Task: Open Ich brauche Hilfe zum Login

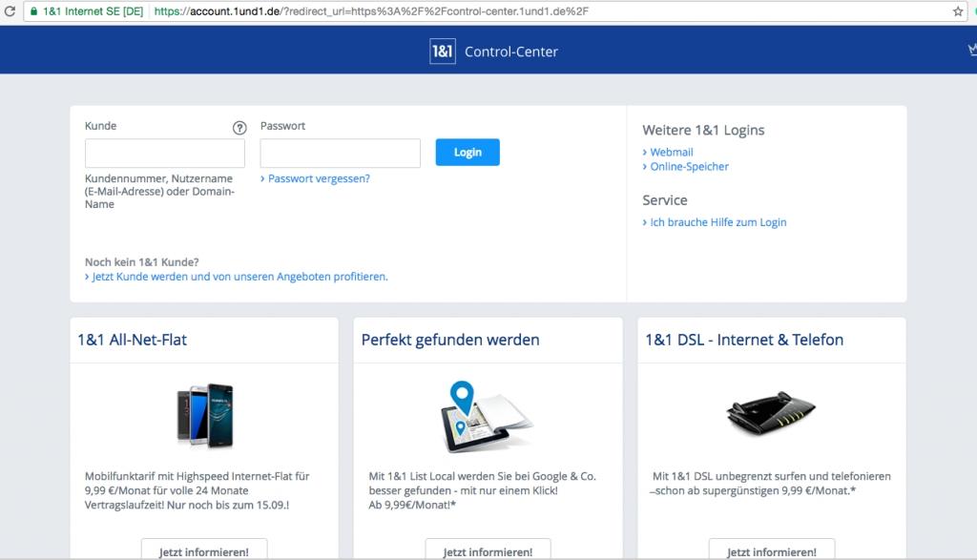Action: point(717,222)
